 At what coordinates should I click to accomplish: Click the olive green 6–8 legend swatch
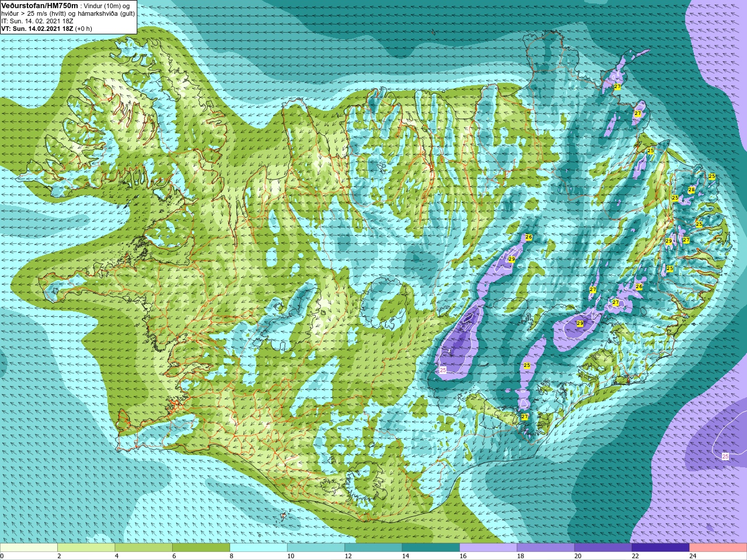coord(201,548)
